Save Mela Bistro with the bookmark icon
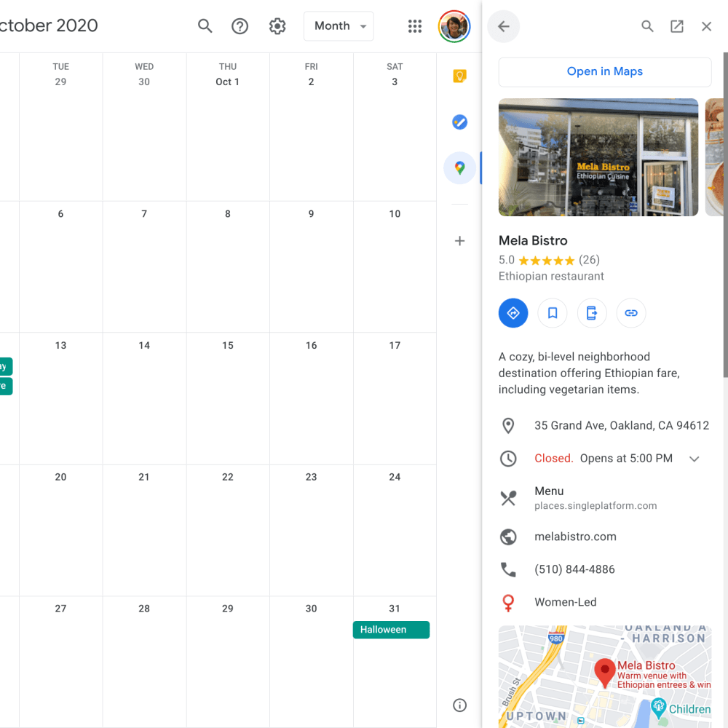The height and width of the screenshot is (728, 728). coord(553,313)
